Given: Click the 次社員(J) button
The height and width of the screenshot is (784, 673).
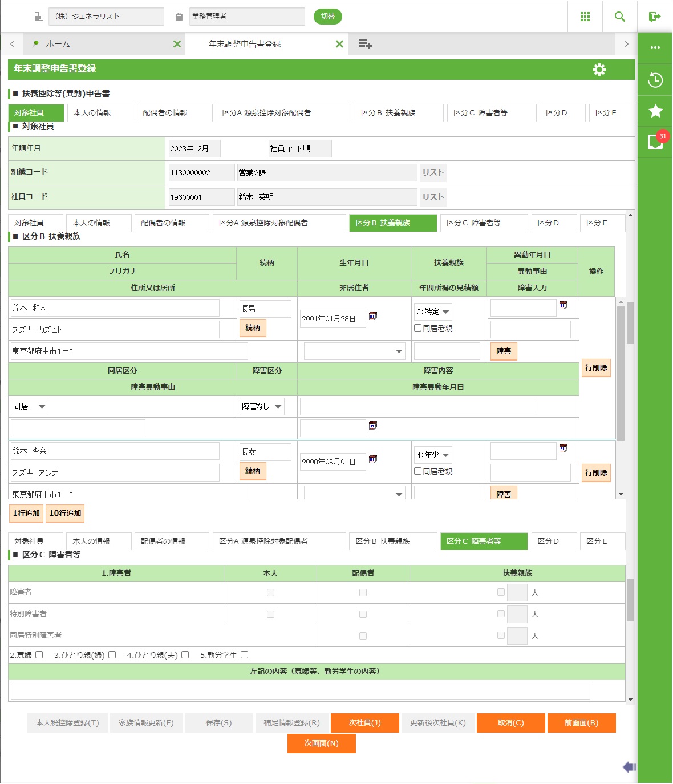Looking at the screenshot, I should tap(364, 723).
